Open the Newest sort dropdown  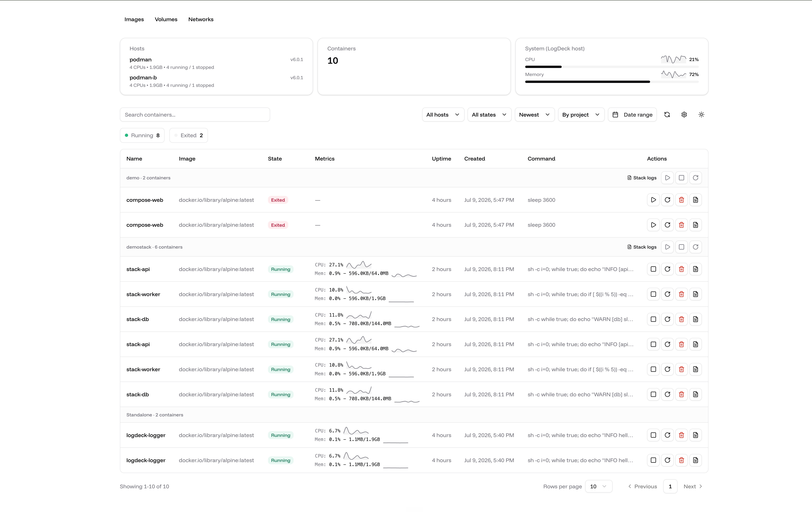[534, 115]
